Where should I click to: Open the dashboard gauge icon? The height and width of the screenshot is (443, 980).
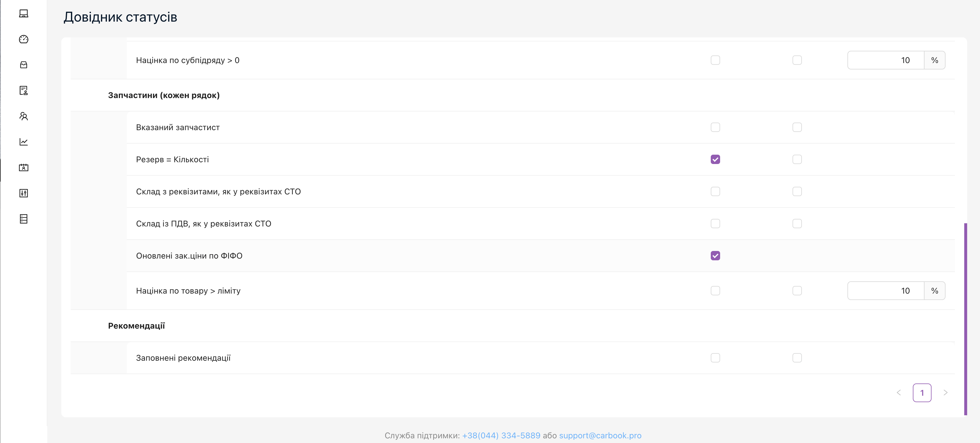[24, 39]
